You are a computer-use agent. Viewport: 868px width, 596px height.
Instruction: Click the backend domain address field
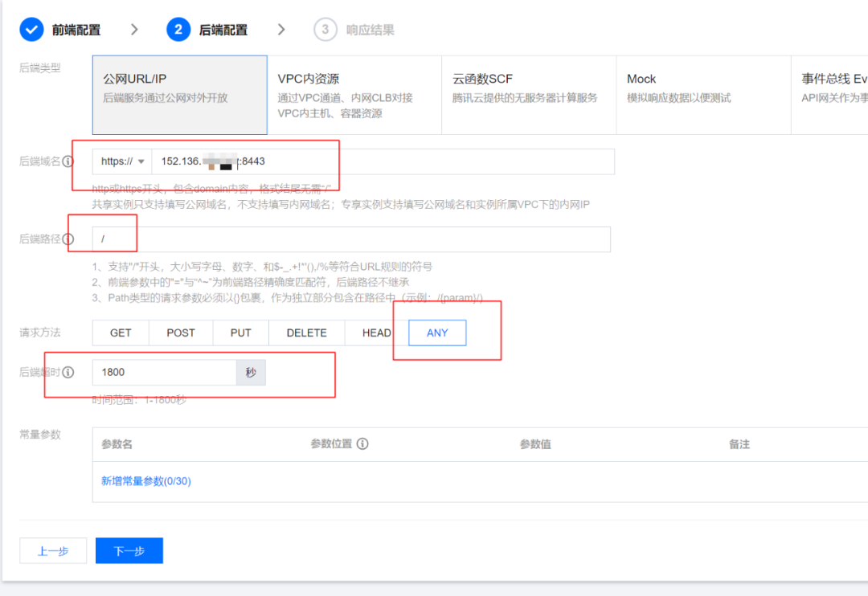point(383,161)
